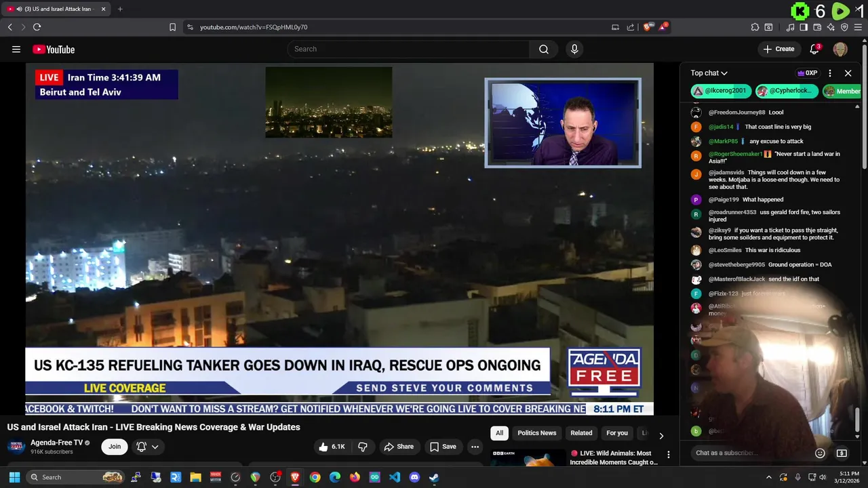868x488 pixels.
Task: Open the OXP points button in chat
Action: tap(807, 73)
